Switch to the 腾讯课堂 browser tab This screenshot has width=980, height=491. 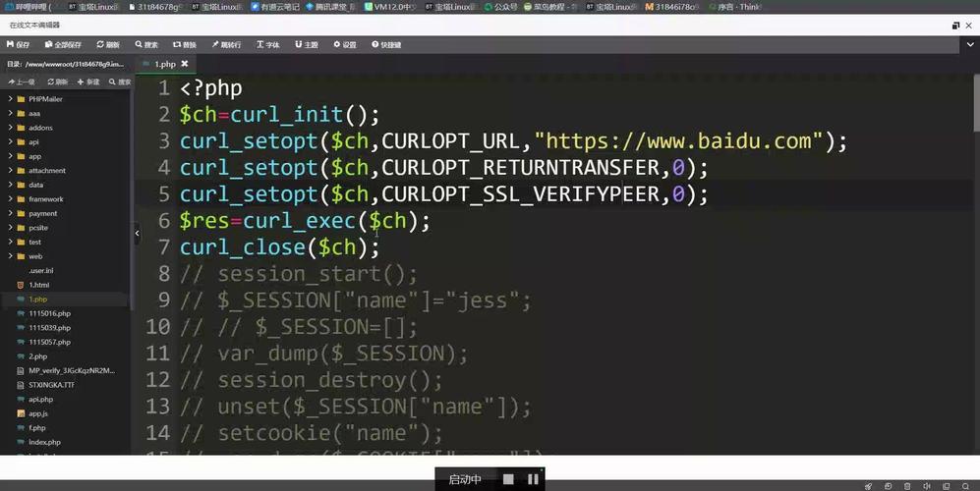(331, 7)
